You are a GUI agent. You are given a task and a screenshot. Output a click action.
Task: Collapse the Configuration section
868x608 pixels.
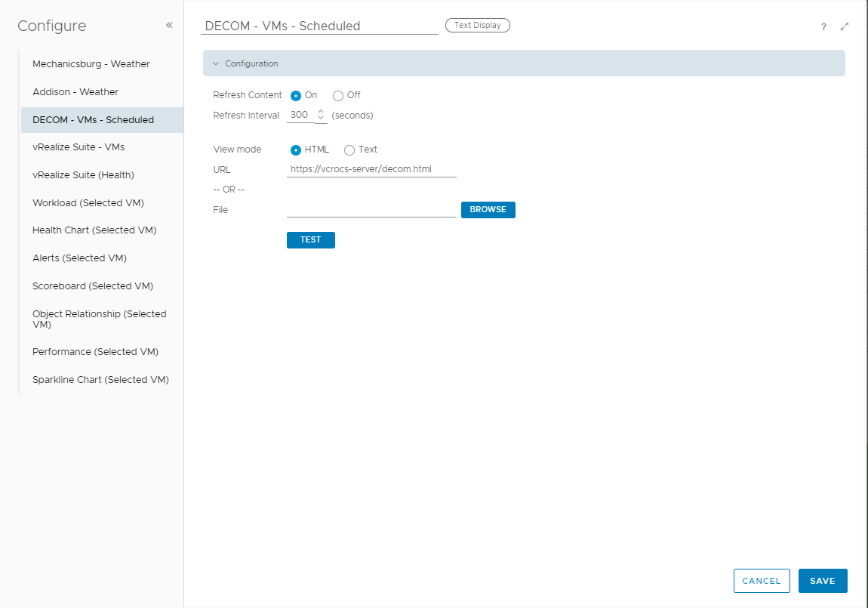pyautogui.click(x=216, y=64)
